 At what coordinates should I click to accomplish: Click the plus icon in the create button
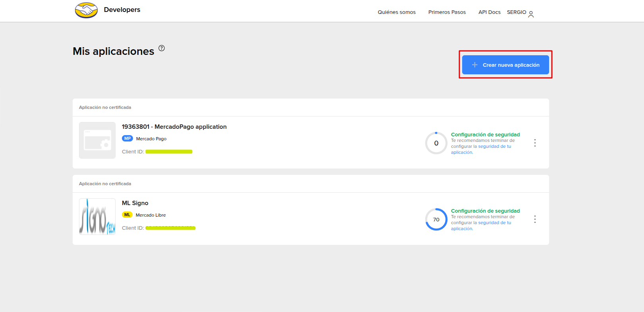(474, 65)
